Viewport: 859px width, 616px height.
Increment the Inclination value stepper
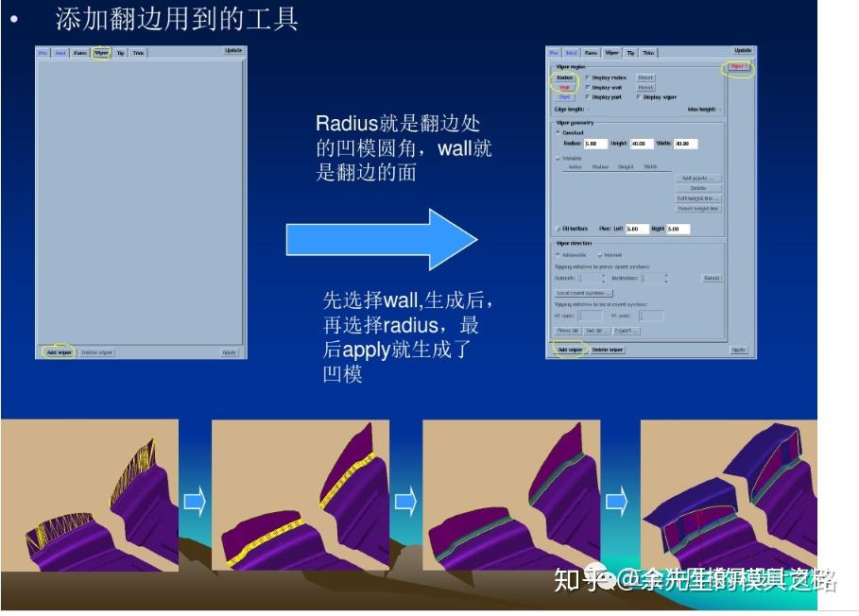pos(666,277)
